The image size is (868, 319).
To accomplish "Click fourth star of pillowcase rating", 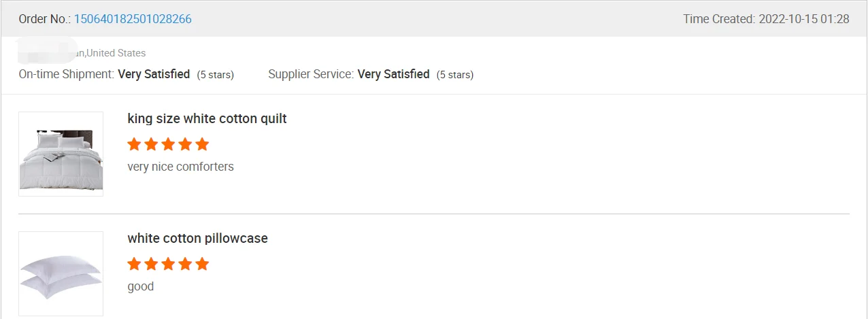I will (x=185, y=264).
